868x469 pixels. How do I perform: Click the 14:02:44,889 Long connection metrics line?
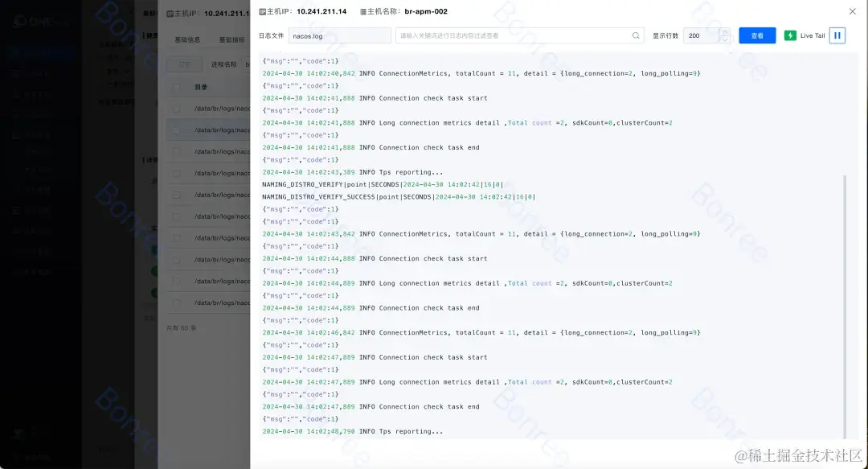(467, 283)
